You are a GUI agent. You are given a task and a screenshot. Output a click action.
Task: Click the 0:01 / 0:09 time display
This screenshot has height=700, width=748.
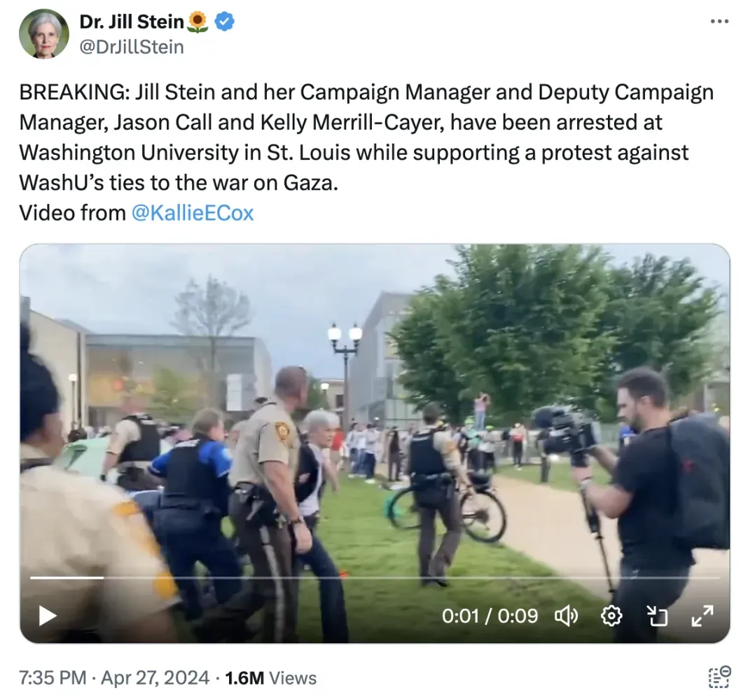[490, 616]
